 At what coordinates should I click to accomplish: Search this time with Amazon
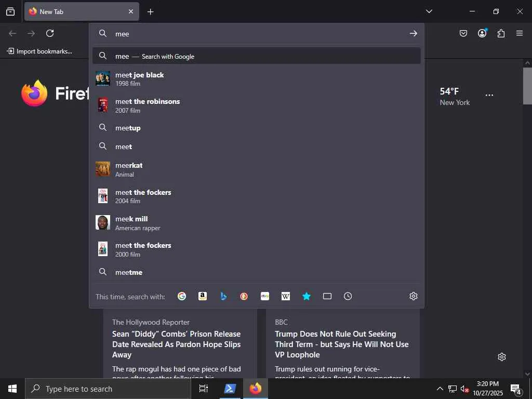(203, 296)
